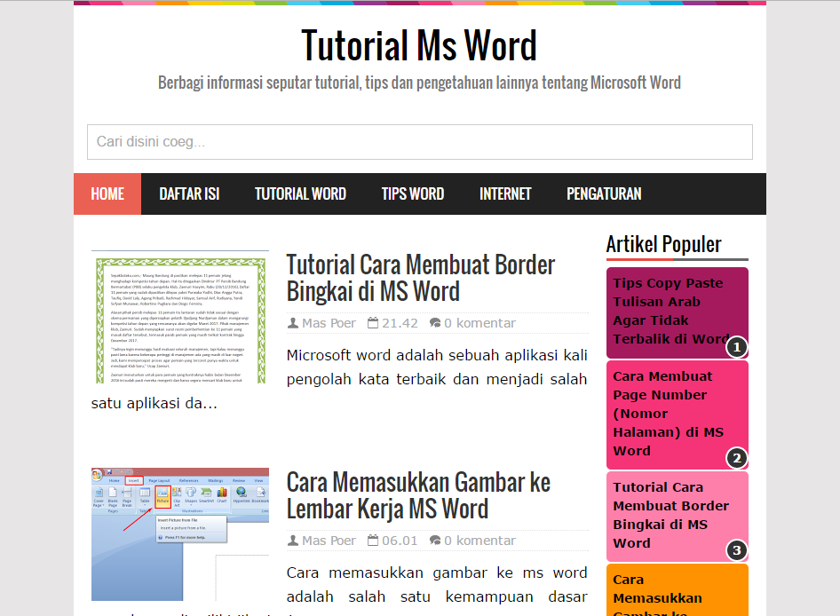The image size is (840, 616).
Task: Click the Artikel Populer heading
Action: coord(664,244)
